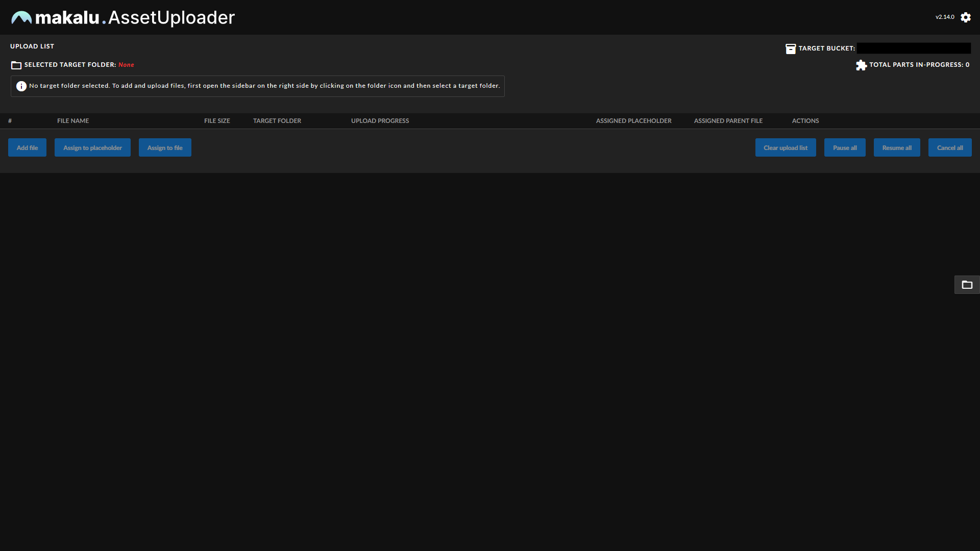Click the Assign to file button

164,147
